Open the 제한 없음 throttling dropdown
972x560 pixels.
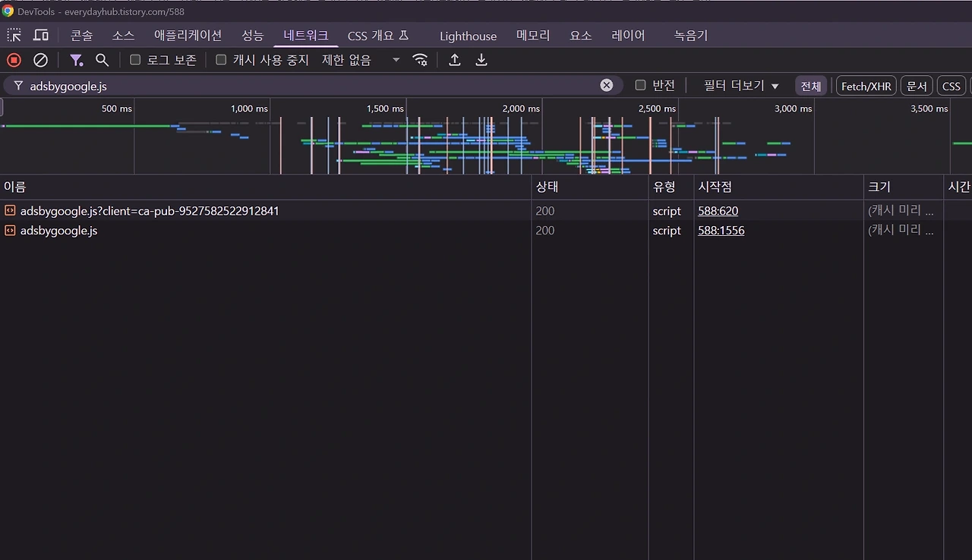point(361,60)
